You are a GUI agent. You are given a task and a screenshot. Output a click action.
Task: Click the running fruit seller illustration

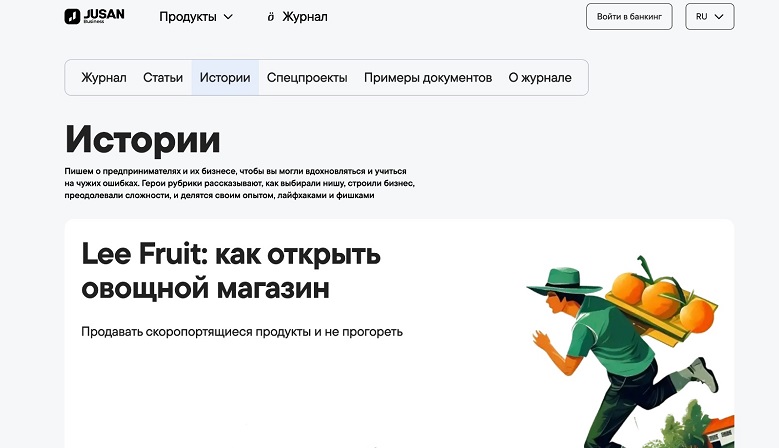tap(630, 352)
